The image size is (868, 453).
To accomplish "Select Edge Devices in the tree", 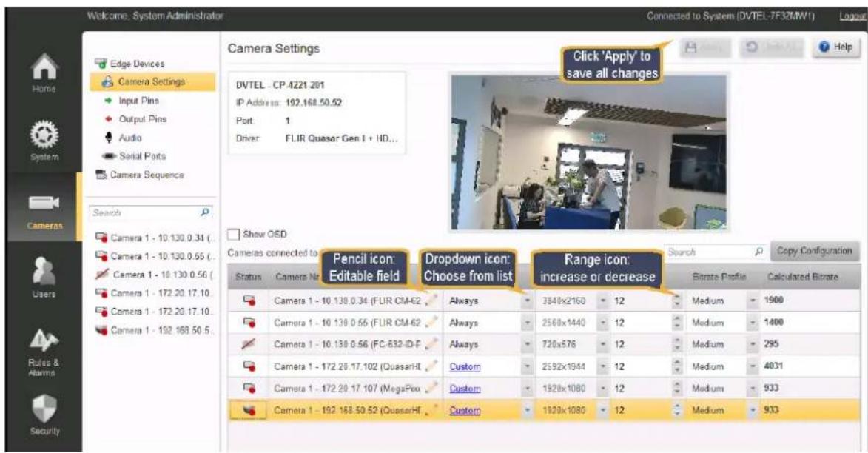I will (129, 64).
